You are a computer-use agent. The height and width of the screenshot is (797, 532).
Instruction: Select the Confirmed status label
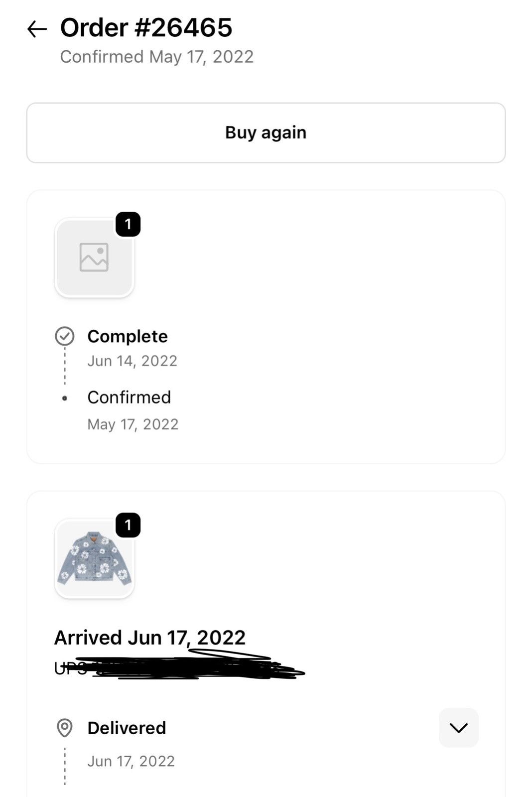[129, 397]
